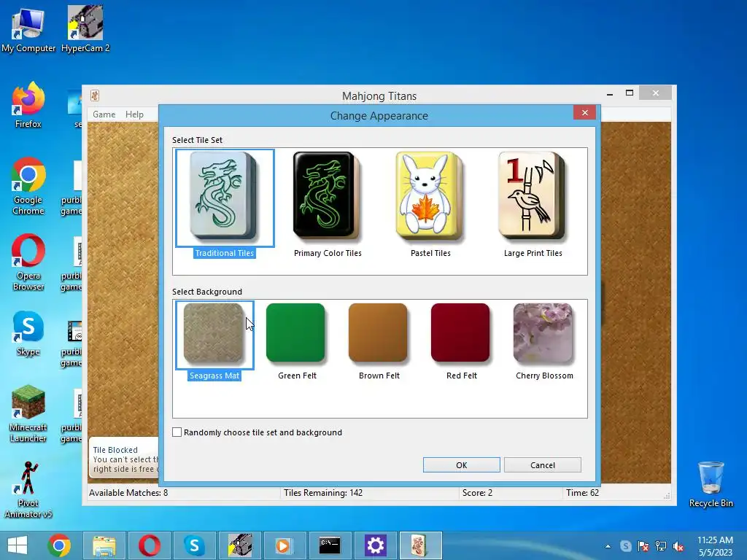Image resolution: width=747 pixels, height=560 pixels.
Task: Click the Skype system tray icon
Action: pyautogui.click(x=625, y=545)
